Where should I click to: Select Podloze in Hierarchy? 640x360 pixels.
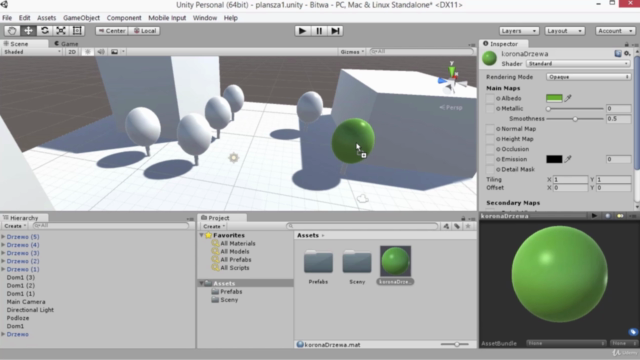coord(18,318)
